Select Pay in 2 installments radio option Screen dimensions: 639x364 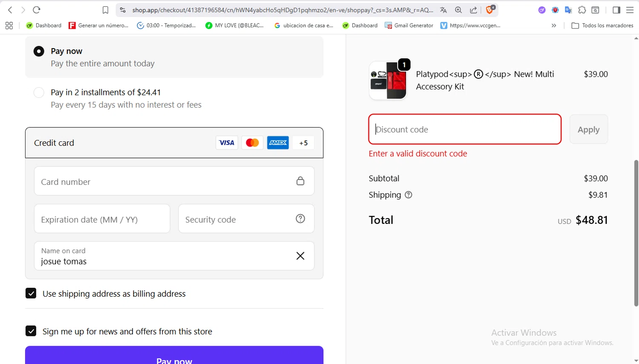[39, 92]
